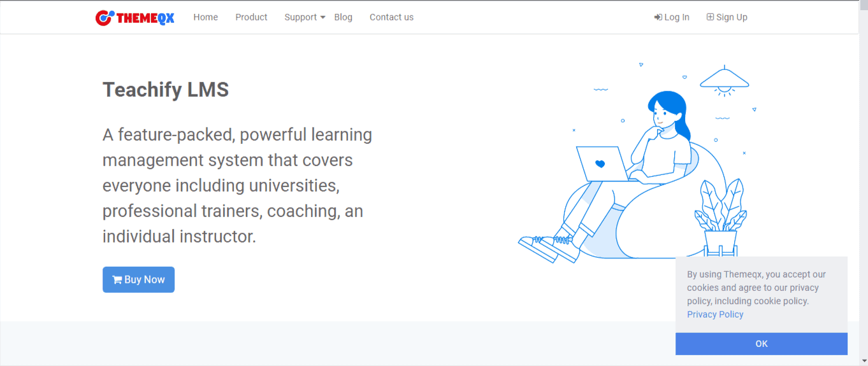Click the cart icon on Buy Now

[117, 279]
